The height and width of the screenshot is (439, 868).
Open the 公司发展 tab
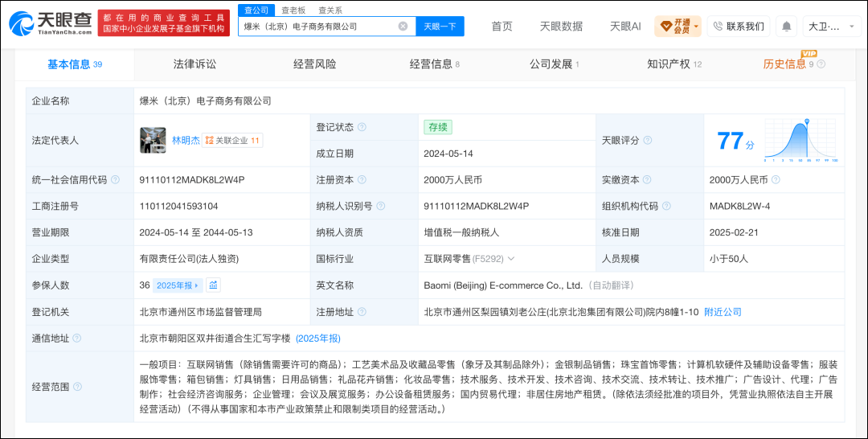point(554,64)
